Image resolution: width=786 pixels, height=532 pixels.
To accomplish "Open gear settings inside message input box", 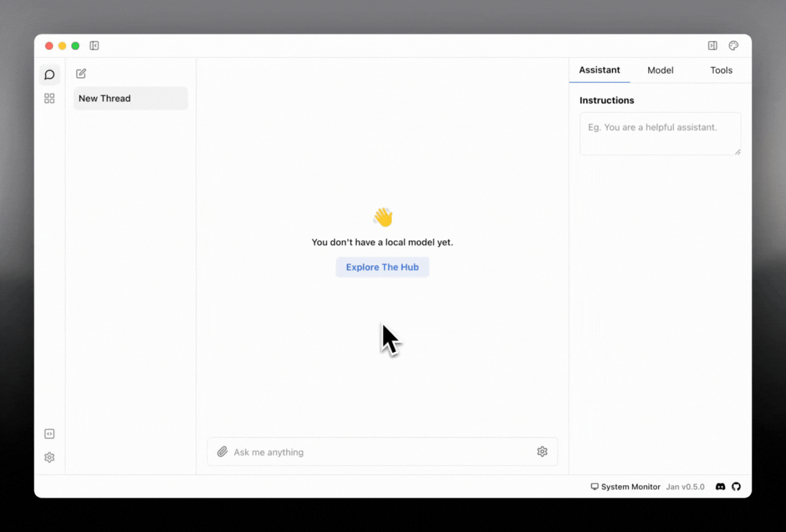I will [542, 452].
